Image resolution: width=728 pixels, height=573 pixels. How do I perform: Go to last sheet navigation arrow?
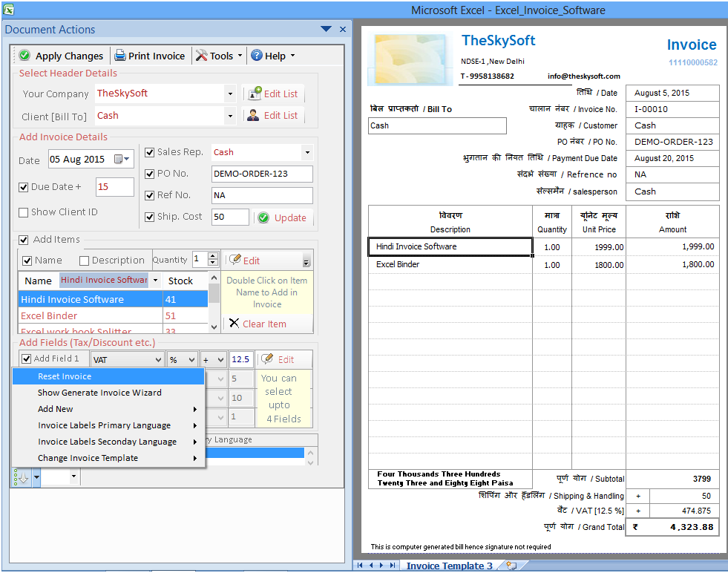[393, 565]
